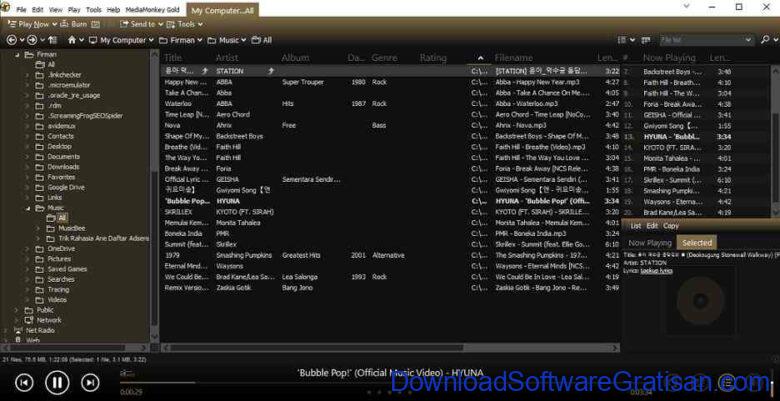The height and width of the screenshot is (401, 780).
Task: Click the Play Now toolbar icon
Action: pyautogui.click(x=12, y=24)
